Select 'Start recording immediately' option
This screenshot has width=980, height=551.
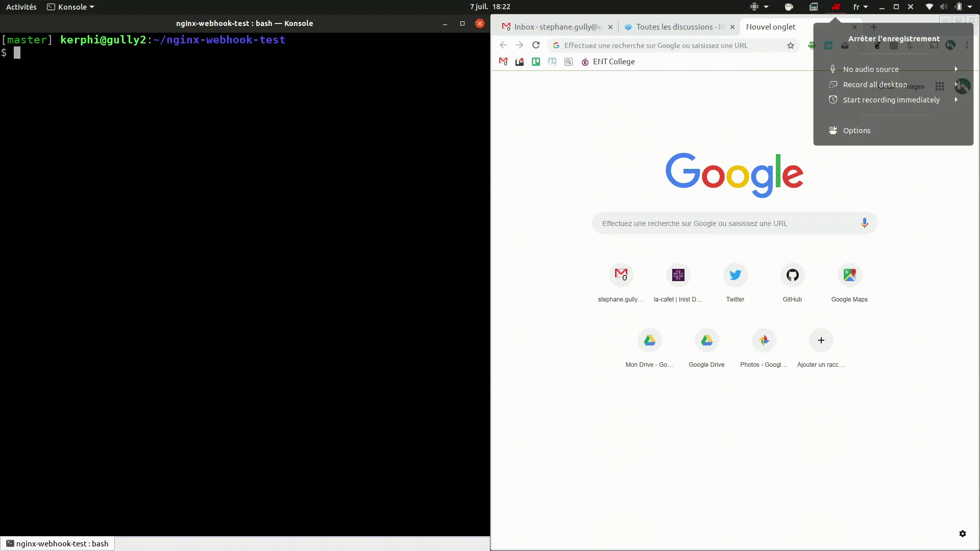pos(891,99)
